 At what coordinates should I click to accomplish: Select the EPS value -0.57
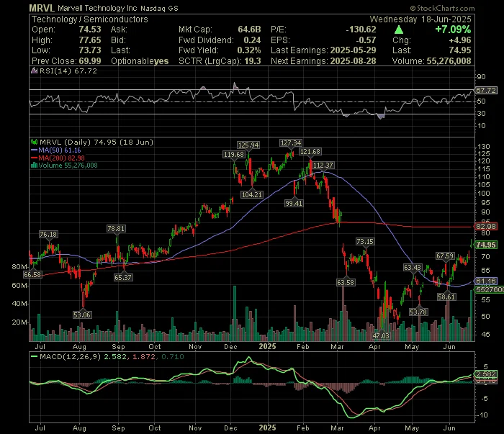point(366,40)
